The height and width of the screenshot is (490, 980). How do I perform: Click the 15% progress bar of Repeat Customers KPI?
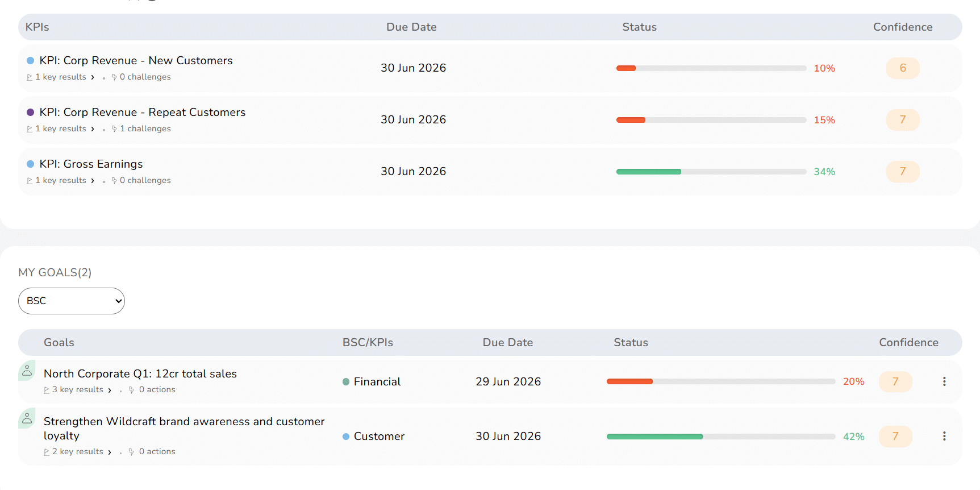pyautogui.click(x=711, y=120)
